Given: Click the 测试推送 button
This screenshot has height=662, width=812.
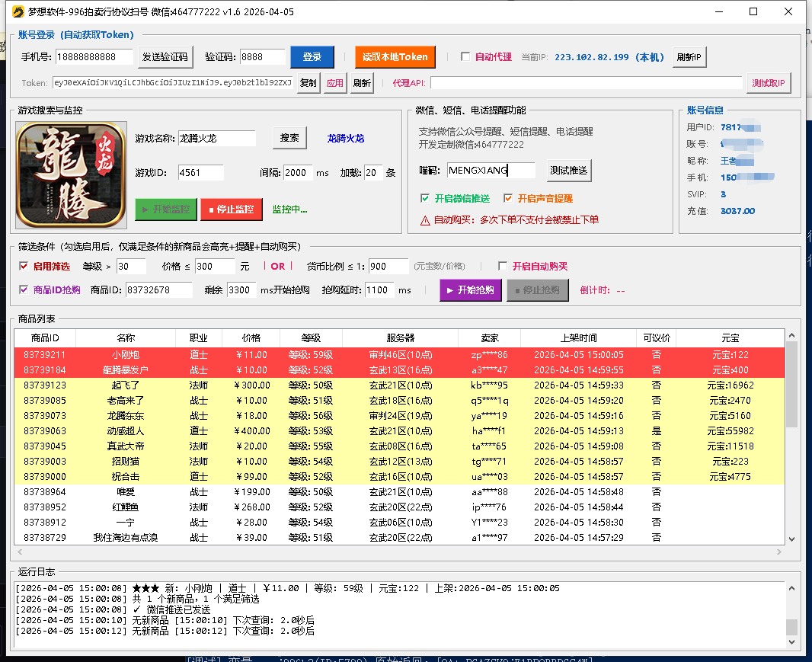Looking at the screenshot, I should (569, 171).
